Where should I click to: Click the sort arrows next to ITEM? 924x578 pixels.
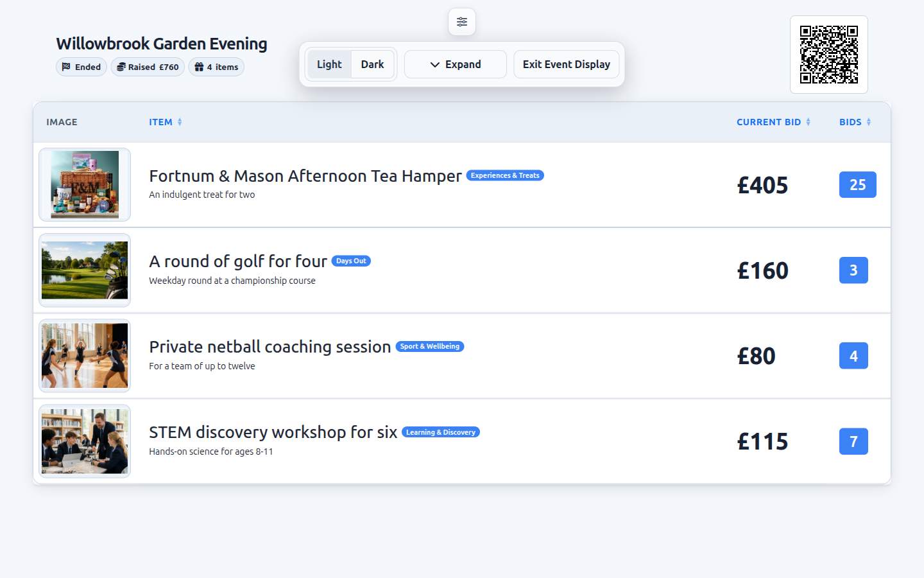[180, 122]
